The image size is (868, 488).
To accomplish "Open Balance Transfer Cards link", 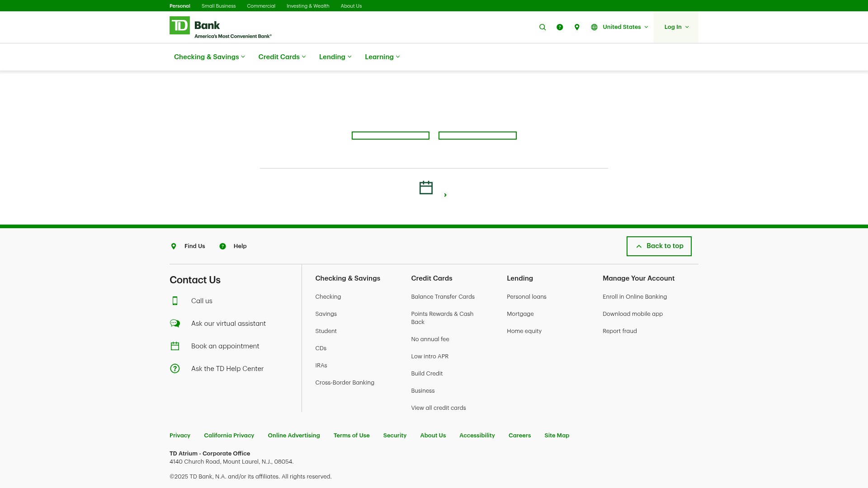I will 443,297.
